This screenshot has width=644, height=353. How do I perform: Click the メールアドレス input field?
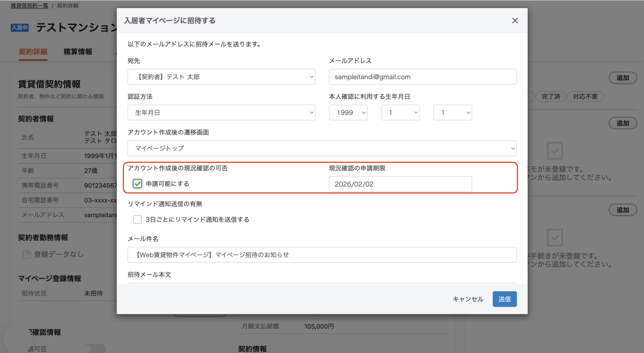point(423,77)
